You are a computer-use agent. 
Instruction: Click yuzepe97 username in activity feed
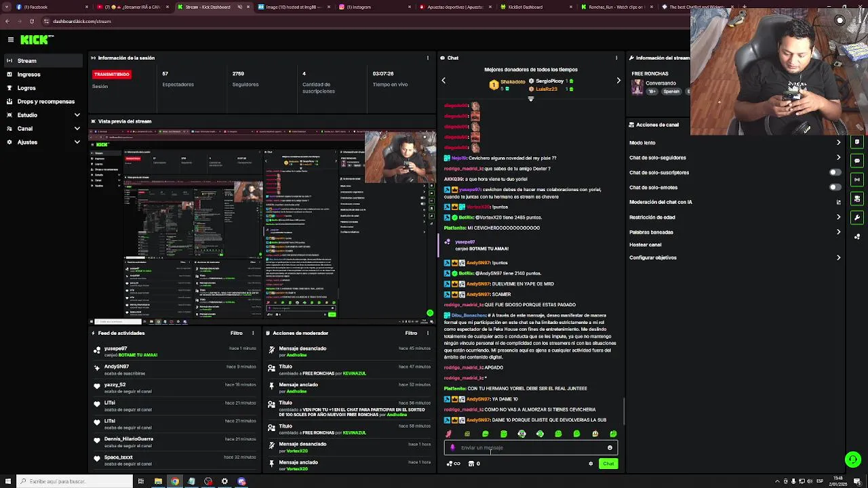click(x=115, y=348)
